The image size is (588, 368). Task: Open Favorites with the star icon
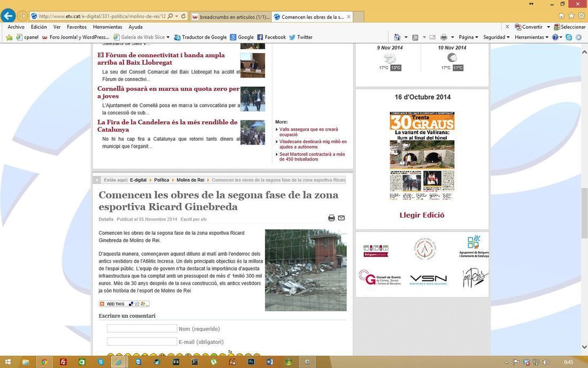coord(571,16)
